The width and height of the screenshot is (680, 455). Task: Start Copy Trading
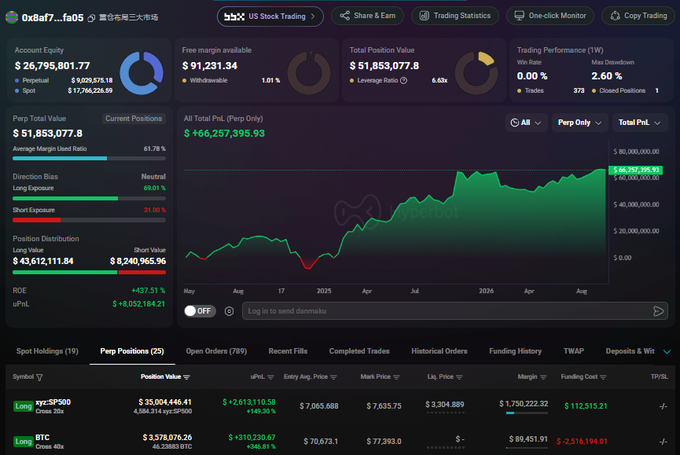pos(638,16)
